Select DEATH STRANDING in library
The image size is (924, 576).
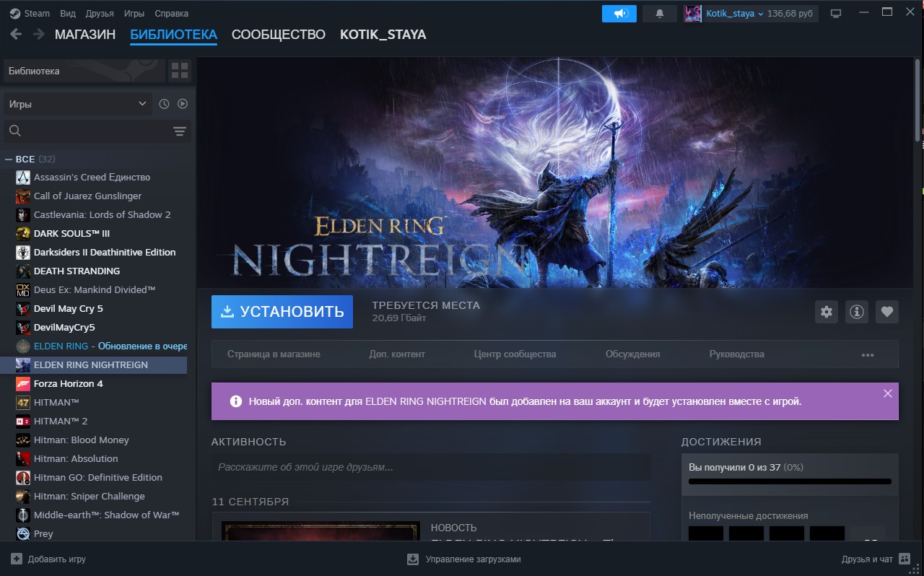pyautogui.click(x=77, y=271)
